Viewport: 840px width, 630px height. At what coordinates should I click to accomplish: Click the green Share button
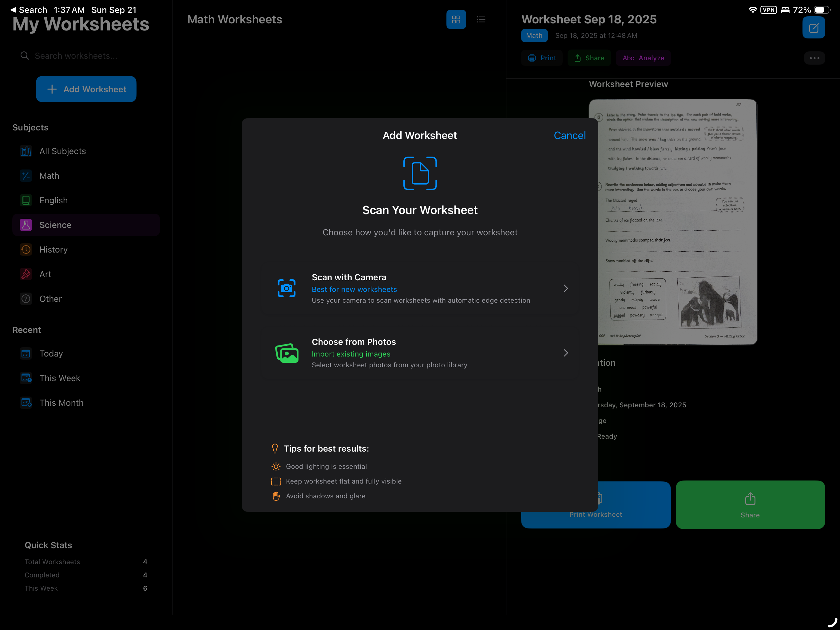point(750,505)
